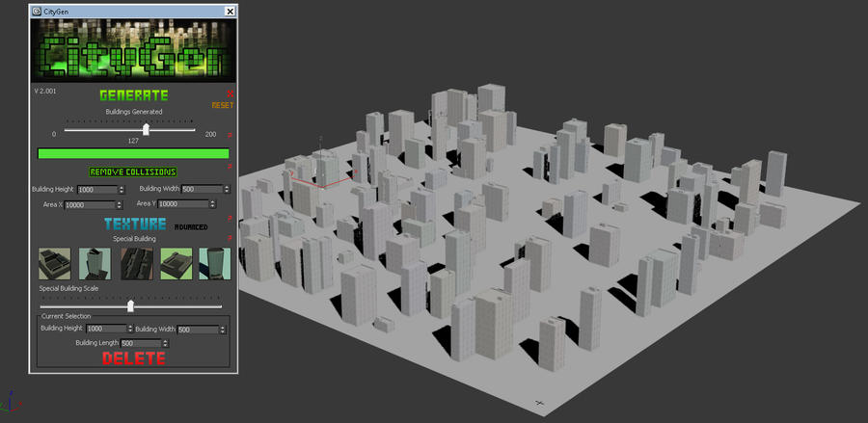Click spinner arrows of Building Length
The width and height of the screenshot is (868, 423).
pyautogui.click(x=165, y=343)
